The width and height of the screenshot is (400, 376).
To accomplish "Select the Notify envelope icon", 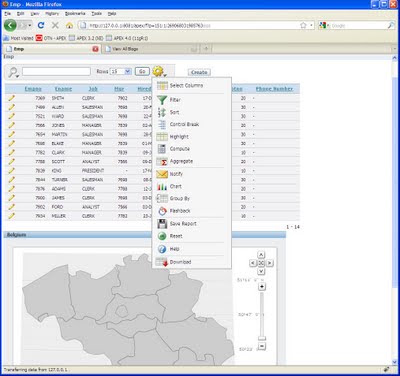I will pos(162,174).
